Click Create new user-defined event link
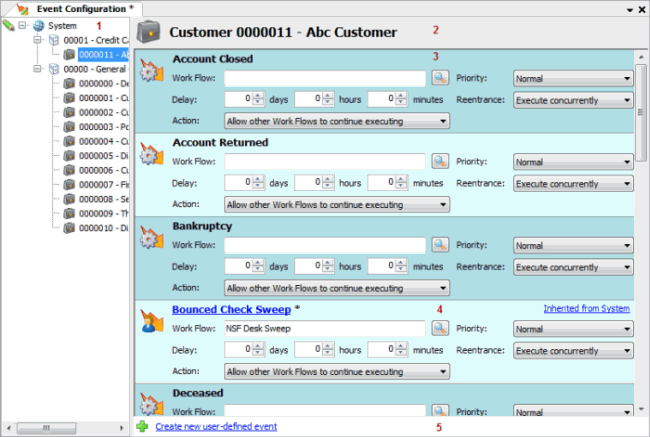Image resolution: width=650 pixels, height=437 pixels. tap(215, 427)
